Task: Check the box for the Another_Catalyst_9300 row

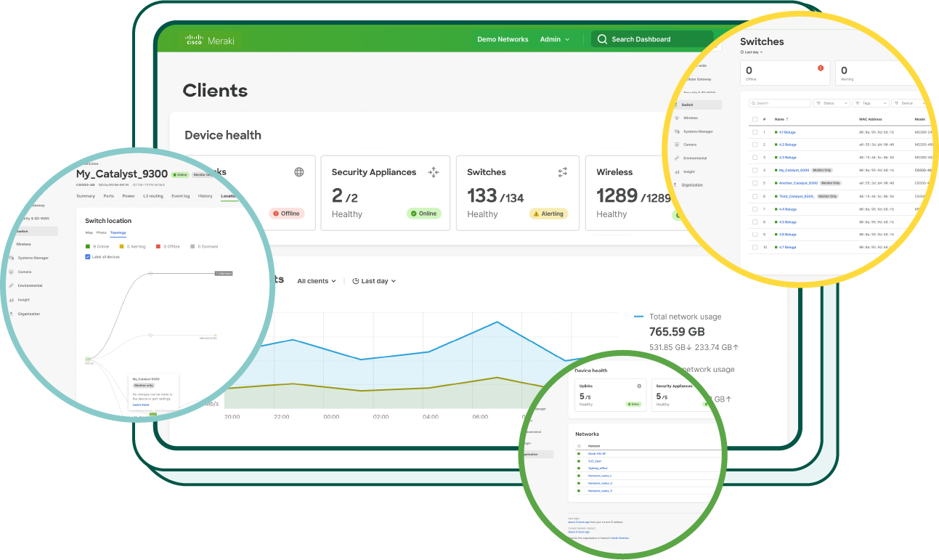Action: [x=755, y=183]
